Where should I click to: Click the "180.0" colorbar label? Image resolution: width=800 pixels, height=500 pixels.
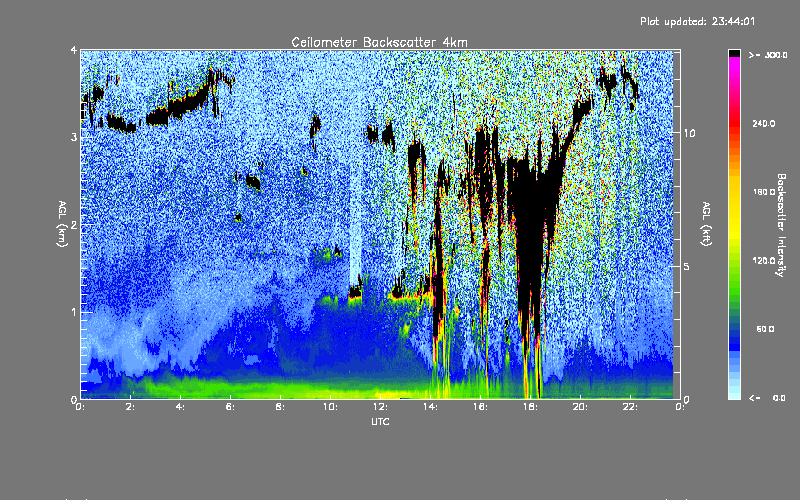click(x=764, y=192)
